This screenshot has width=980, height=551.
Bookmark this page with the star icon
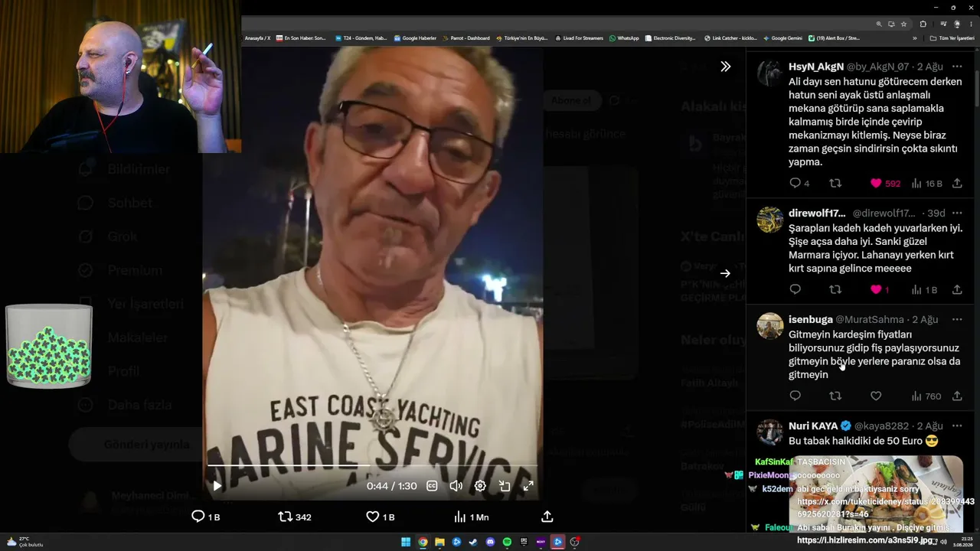[903, 24]
